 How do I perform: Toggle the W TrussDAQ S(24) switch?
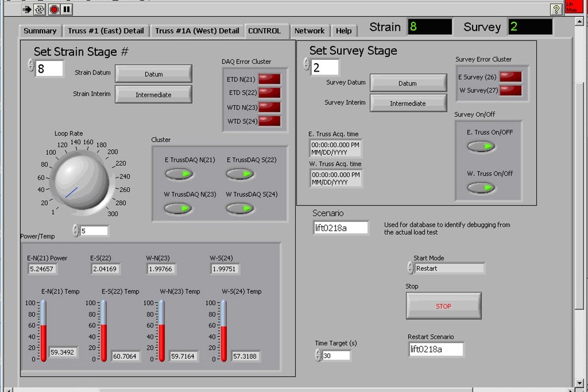click(240, 209)
